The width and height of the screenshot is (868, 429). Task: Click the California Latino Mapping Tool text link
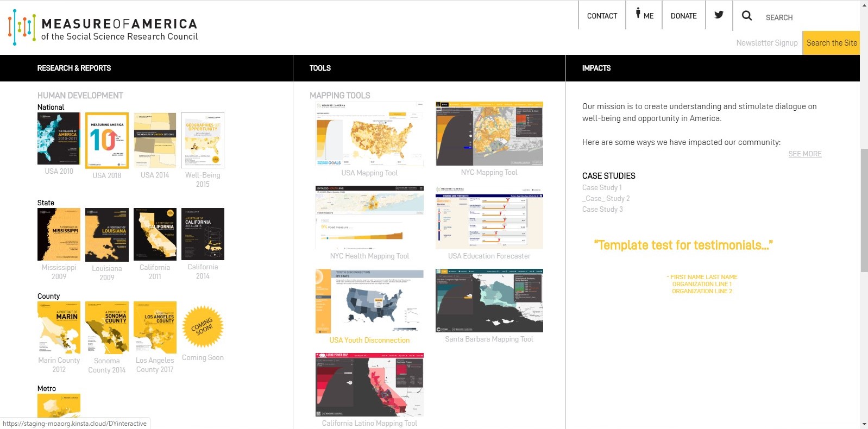coord(369,423)
